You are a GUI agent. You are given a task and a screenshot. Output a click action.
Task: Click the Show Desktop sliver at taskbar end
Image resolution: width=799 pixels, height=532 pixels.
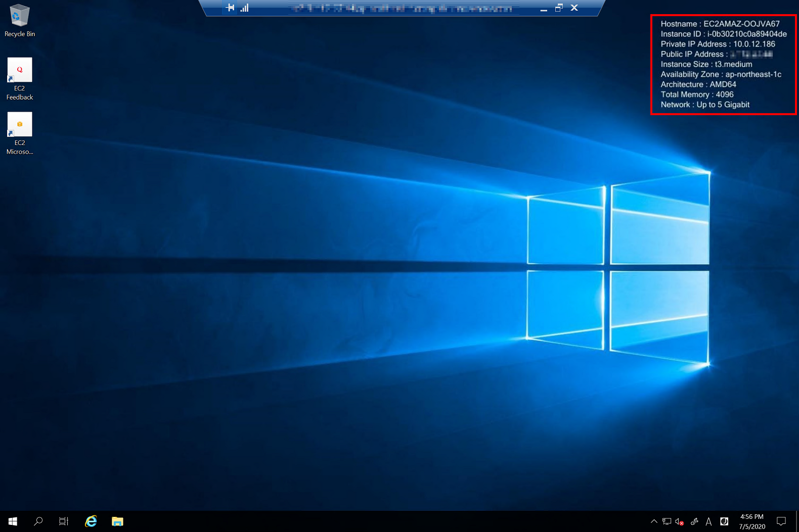pos(797,521)
